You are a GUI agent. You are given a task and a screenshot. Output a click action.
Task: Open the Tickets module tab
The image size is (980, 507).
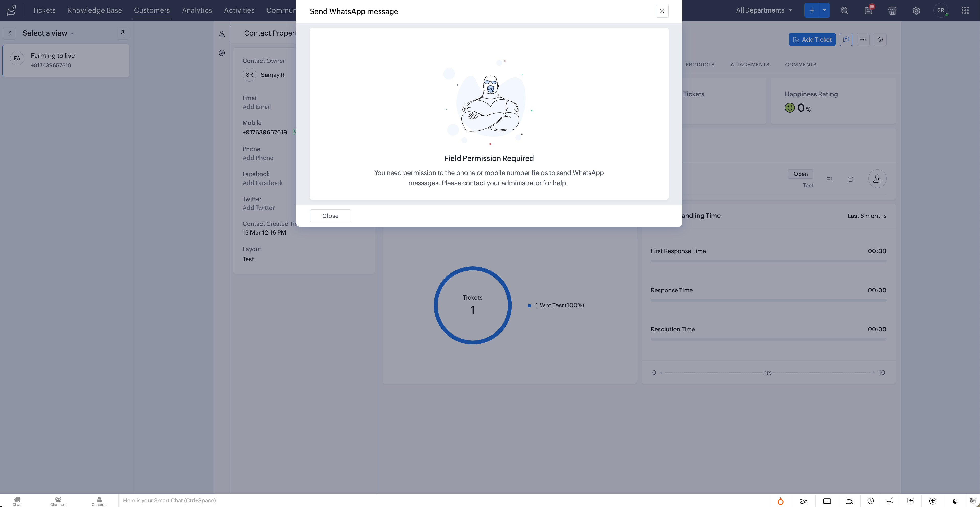[44, 10]
